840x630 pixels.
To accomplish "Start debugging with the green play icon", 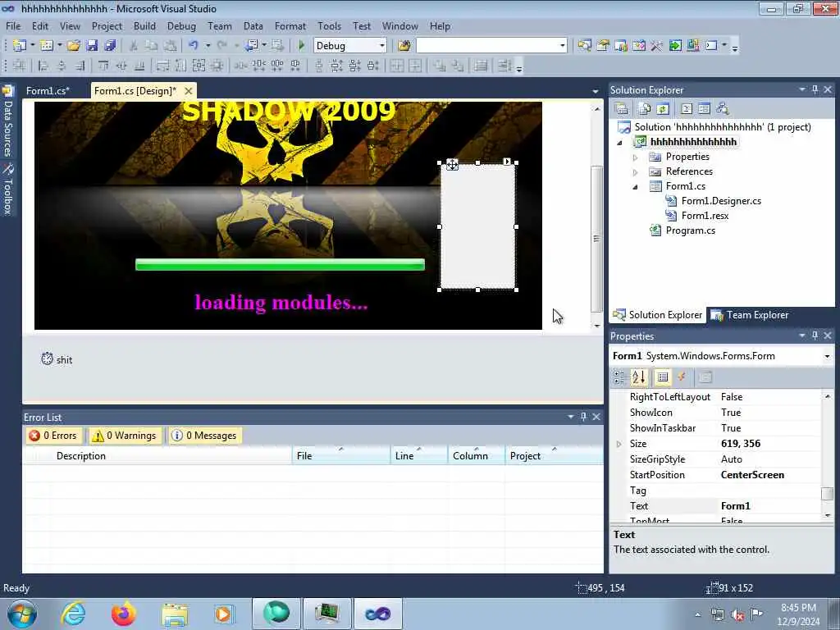I will click(301, 46).
